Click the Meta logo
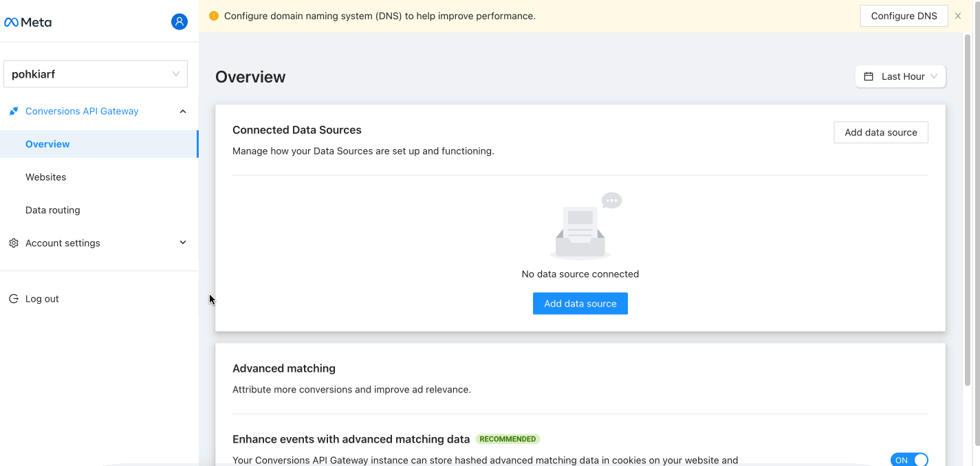Screen dimensions: 980x466 pos(28,22)
